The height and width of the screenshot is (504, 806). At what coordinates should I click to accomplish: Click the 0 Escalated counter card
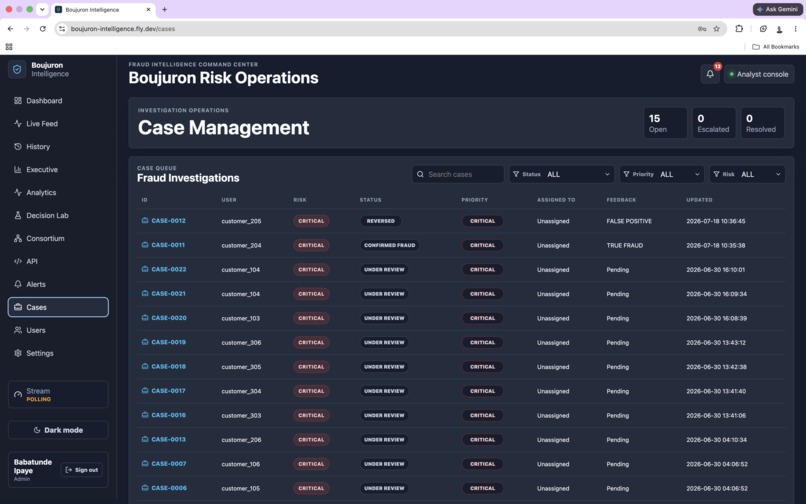click(x=713, y=123)
